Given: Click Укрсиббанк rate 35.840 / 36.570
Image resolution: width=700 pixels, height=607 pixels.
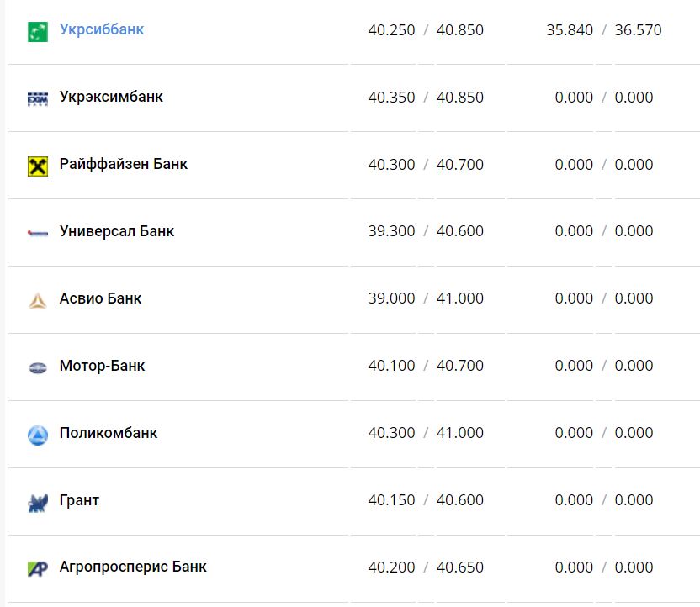Looking at the screenshot, I should click(x=603, y=30).
